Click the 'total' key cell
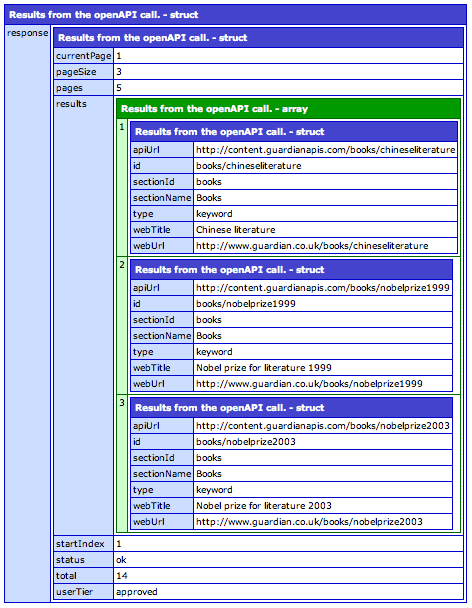Image resolution: width=472 pixels, height=608 pixels. (x=83, y=575)
